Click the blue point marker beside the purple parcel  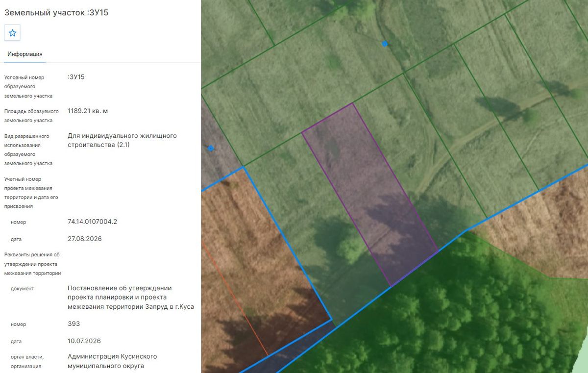211,149
